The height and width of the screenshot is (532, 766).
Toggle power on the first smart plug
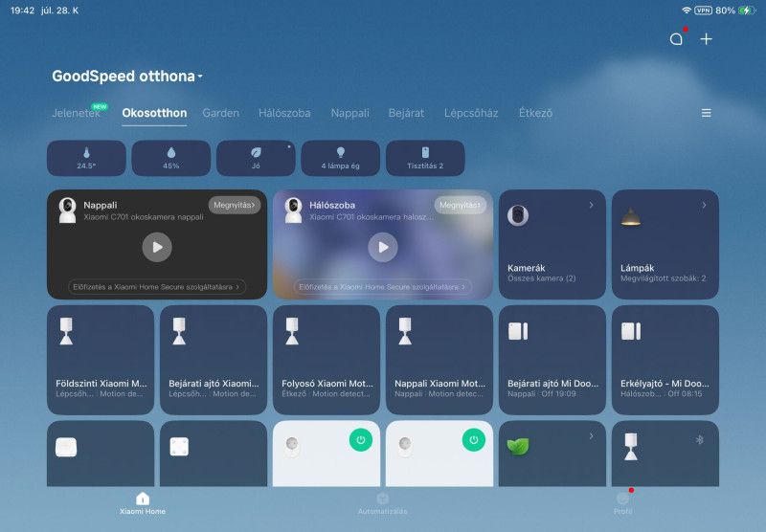tap(361, 440)
